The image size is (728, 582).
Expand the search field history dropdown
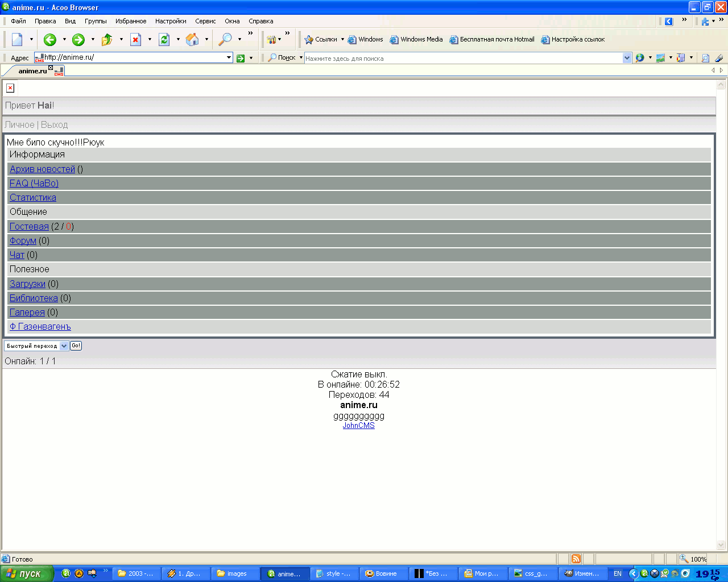(x=627, y=58)
